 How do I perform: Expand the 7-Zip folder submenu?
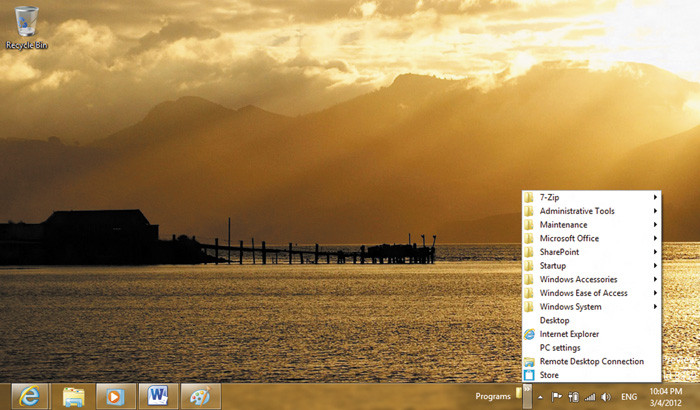point(590,197)
